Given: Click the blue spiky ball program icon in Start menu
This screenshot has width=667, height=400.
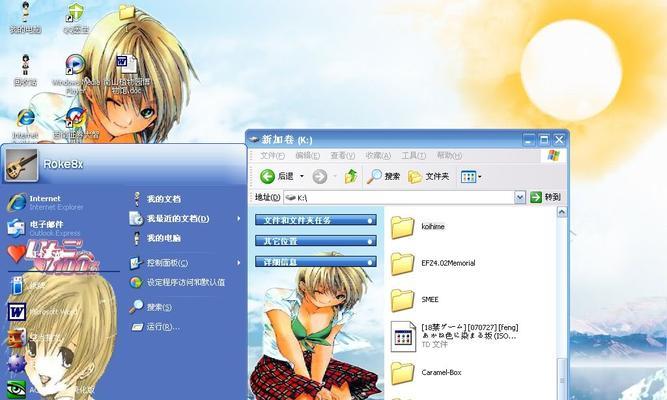Looking at the screenshot, I should pos(16,364).
